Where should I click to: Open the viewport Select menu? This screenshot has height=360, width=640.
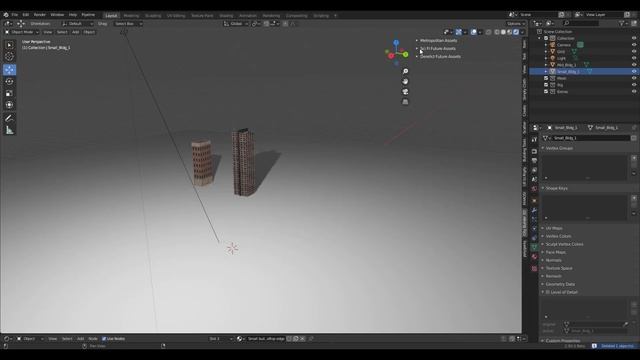coord(62,32)
